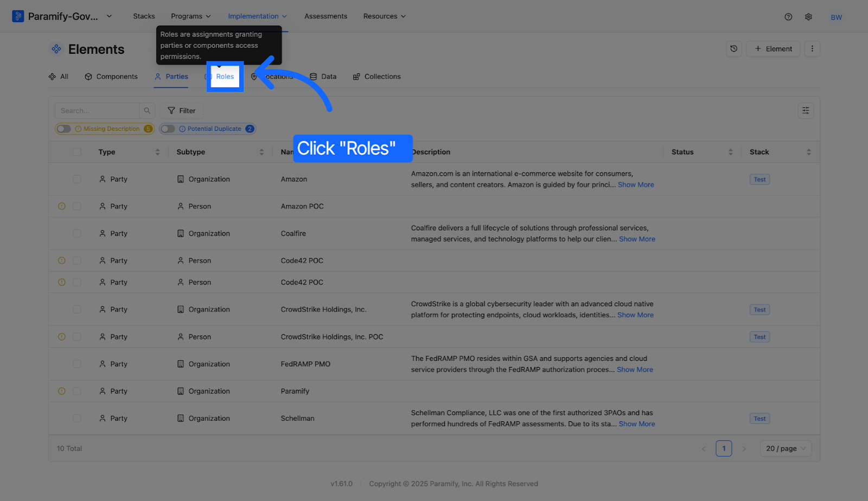Image resolution: width=868 pixels, height=501 pixels.
Task: Click Test tag on CrowdStrike Holdings, Inc. POC row
Action: (759, 337)
